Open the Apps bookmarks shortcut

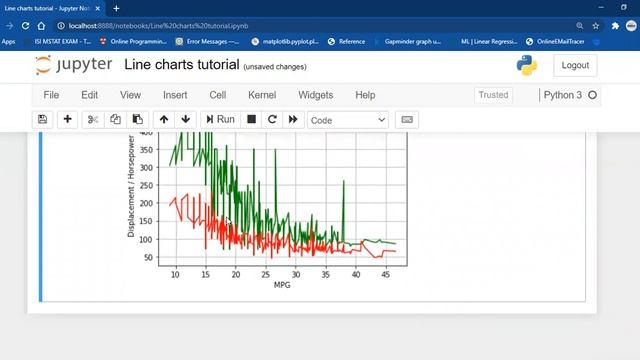(x=8, y=42)
